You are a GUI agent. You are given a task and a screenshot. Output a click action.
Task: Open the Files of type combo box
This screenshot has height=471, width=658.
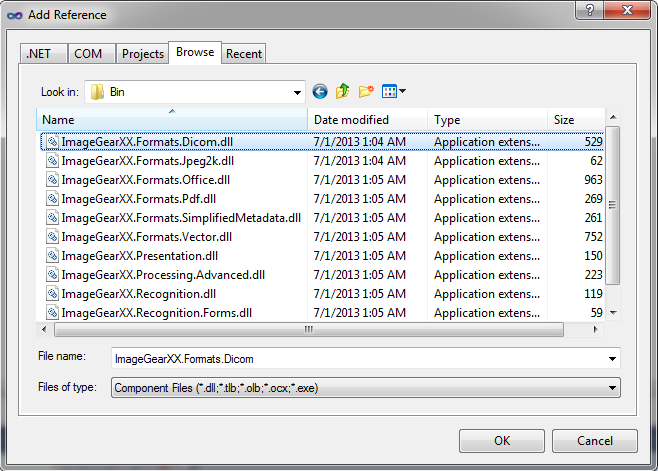(x=366, y=387)
